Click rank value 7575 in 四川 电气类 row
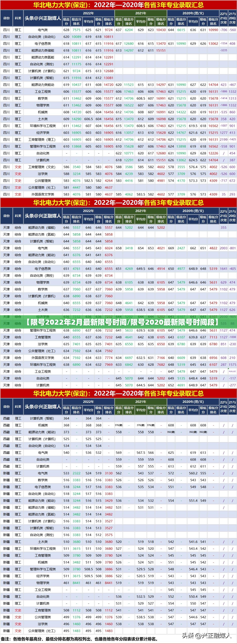 pyautogui.click(x=76, y=30)
